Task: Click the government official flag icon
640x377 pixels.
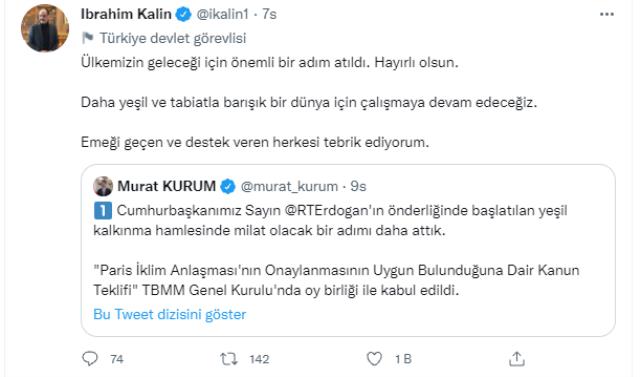Action: coord(87,38)
